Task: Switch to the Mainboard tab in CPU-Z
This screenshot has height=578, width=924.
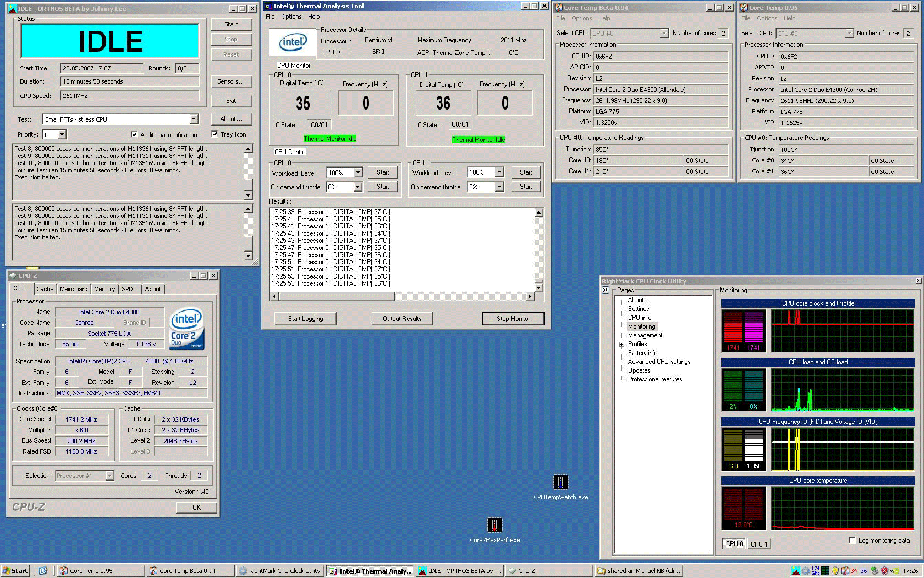Action: (x=74, y=289)
